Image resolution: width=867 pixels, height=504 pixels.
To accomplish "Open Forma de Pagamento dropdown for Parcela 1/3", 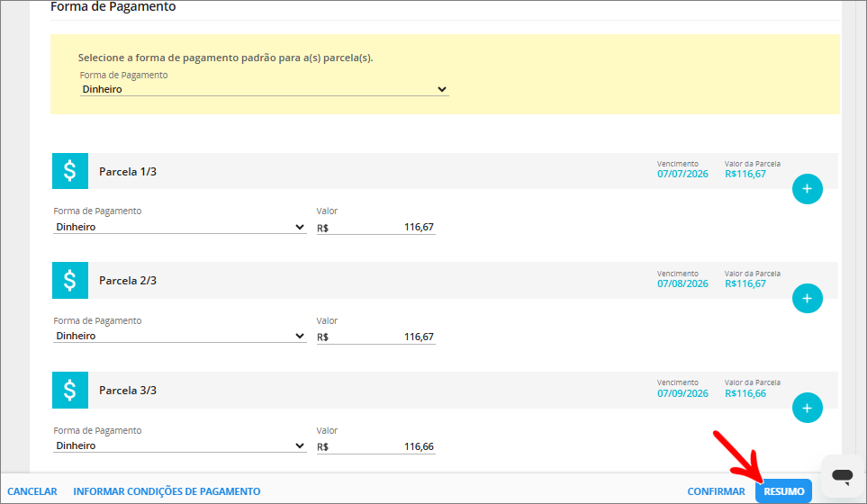I will [180, 227].
